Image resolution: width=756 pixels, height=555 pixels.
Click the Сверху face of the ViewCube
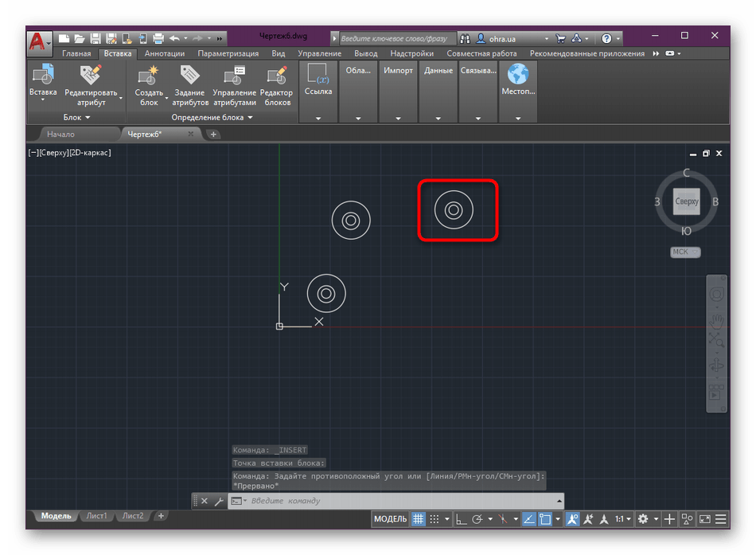coord(686,201)
